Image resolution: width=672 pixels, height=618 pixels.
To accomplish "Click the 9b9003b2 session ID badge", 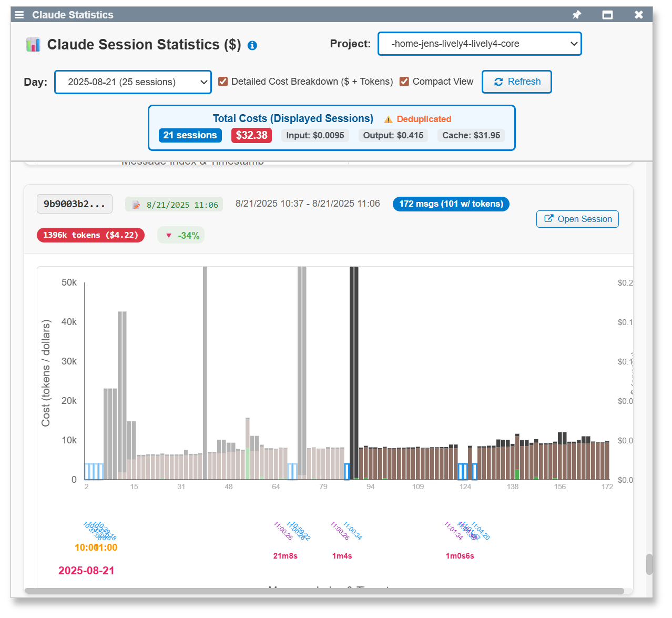I will pos(74,204).
